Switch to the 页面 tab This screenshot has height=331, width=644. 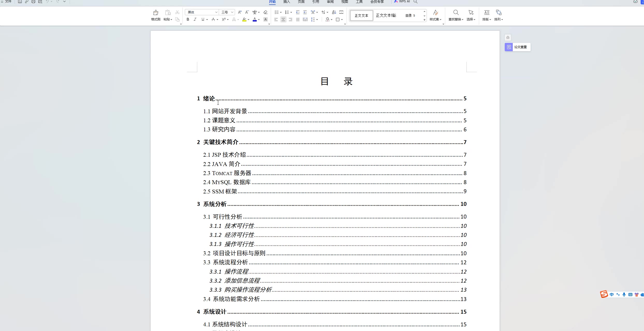[x=301, y=2]
